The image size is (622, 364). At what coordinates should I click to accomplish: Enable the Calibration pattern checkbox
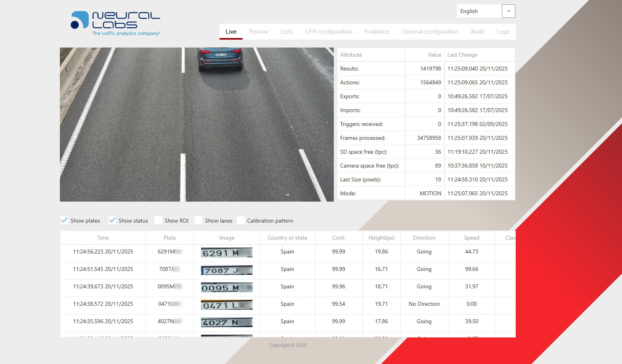(x=241, y=220)
